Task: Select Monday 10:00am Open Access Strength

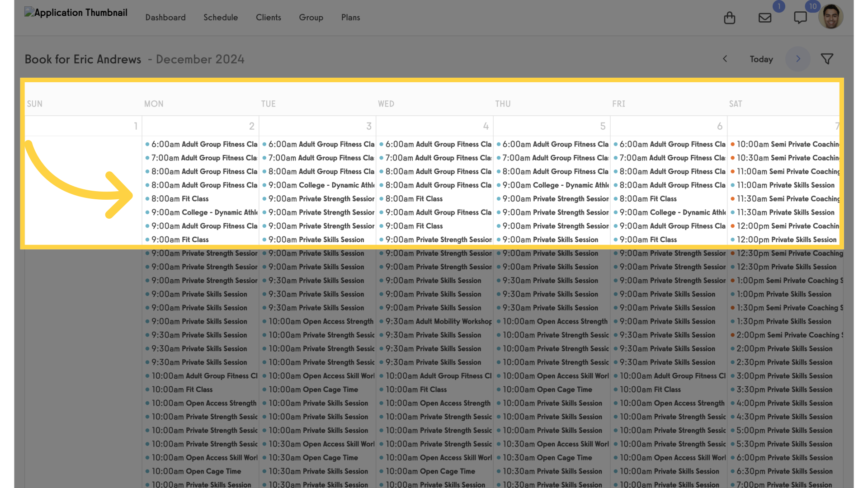Action: click(201, 403)
